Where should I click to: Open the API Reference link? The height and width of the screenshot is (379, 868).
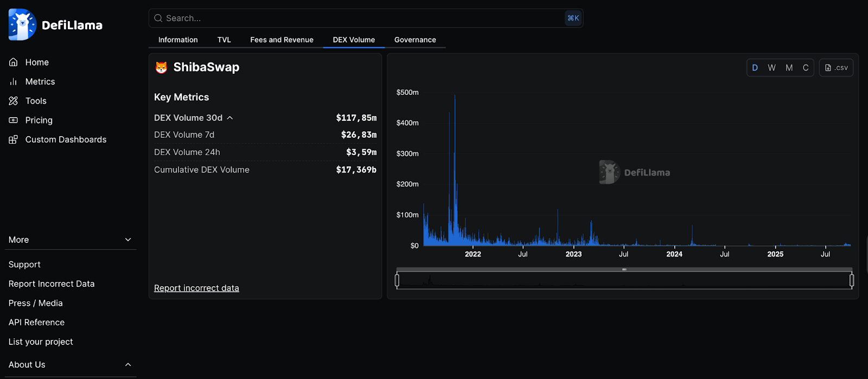(x=36, y=322)
